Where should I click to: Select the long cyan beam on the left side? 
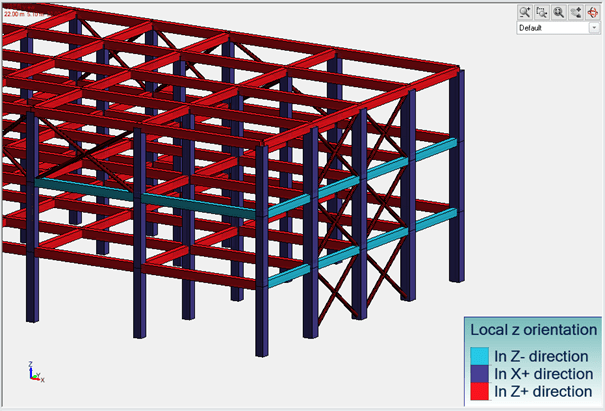[x=150, y=198]
